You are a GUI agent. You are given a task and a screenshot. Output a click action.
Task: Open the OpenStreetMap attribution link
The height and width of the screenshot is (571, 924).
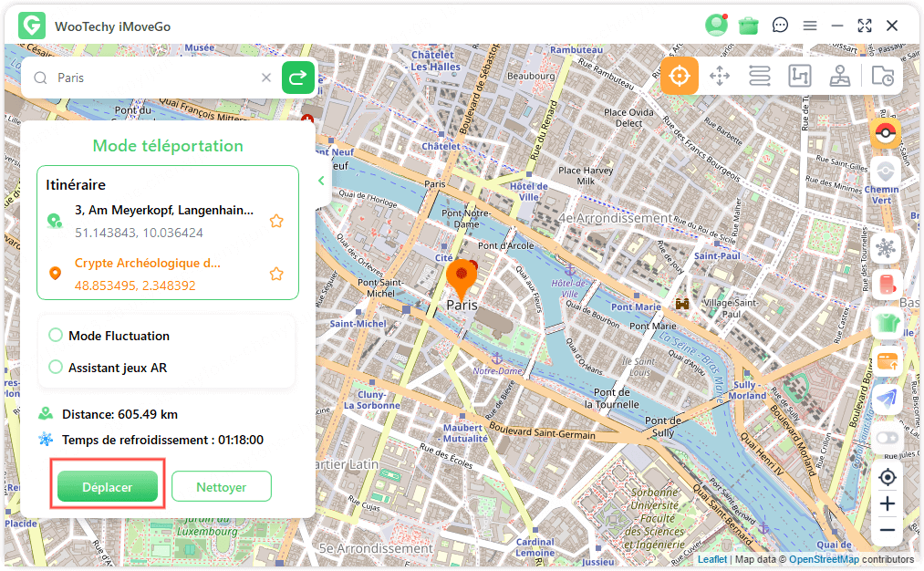pyautogui.click(x=824, y=559)
